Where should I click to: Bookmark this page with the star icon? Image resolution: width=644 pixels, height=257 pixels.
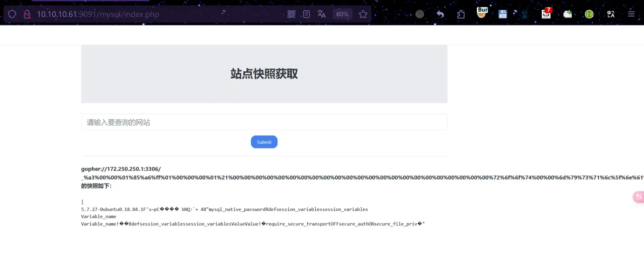tap(363, 14)
